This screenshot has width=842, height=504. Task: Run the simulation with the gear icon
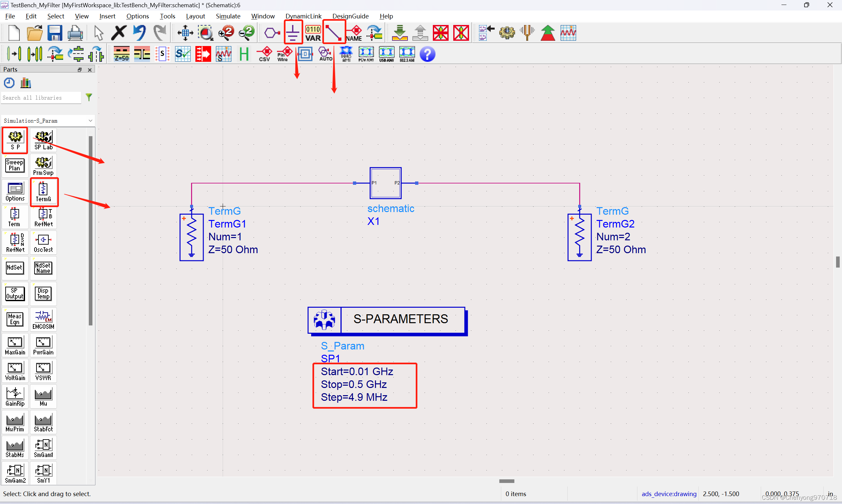point(507,32)
